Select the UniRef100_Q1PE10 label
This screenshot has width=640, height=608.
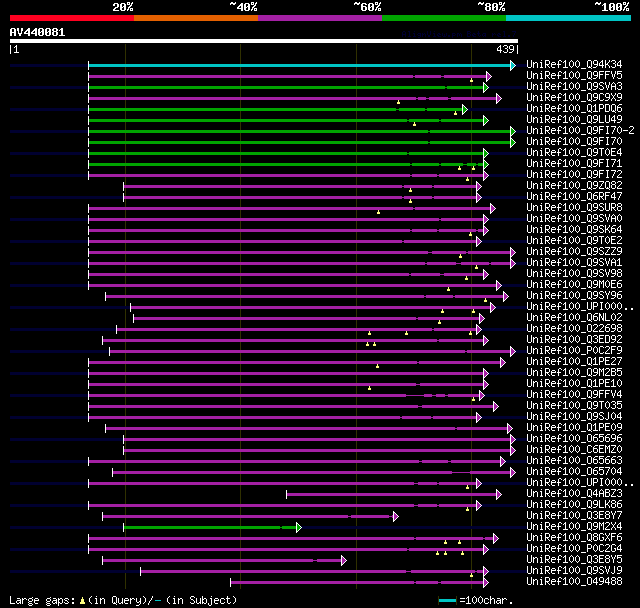(x=574, y=384)
